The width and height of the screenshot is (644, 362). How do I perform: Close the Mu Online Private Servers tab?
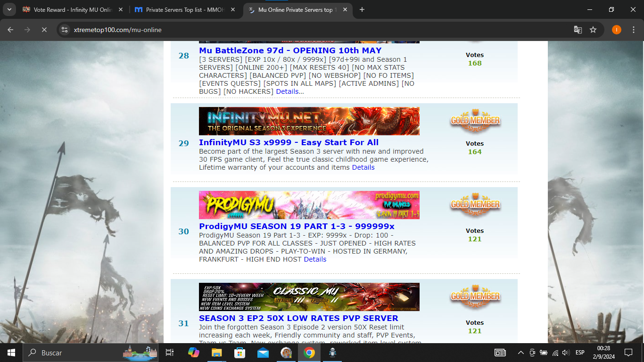pos(346,9)
